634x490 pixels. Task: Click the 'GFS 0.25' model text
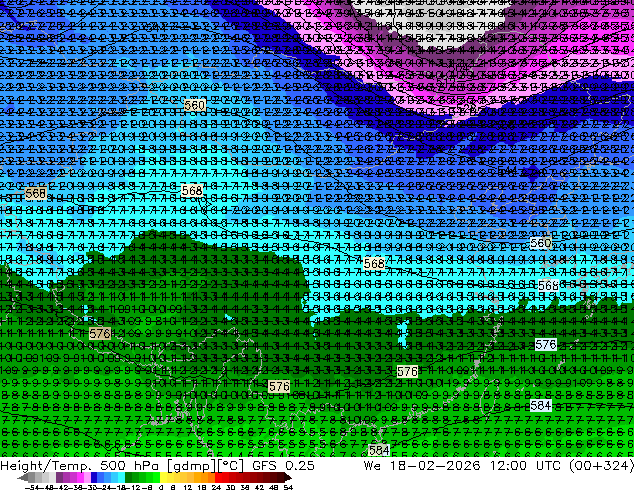[283, 466]
